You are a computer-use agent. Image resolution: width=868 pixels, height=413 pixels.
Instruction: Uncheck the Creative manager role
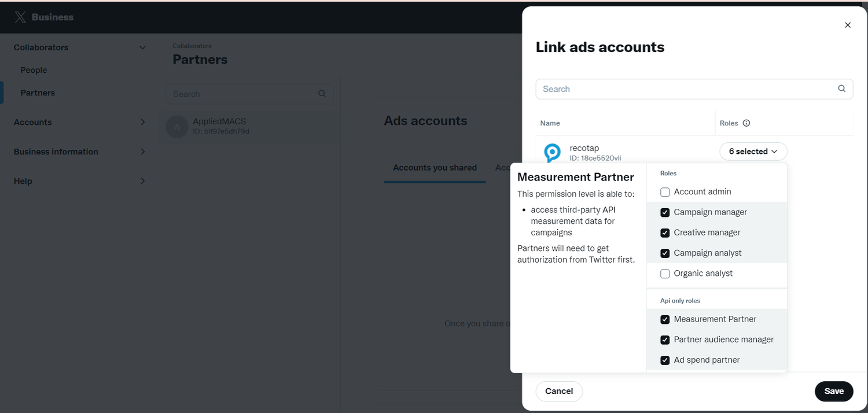click(665, 233)
